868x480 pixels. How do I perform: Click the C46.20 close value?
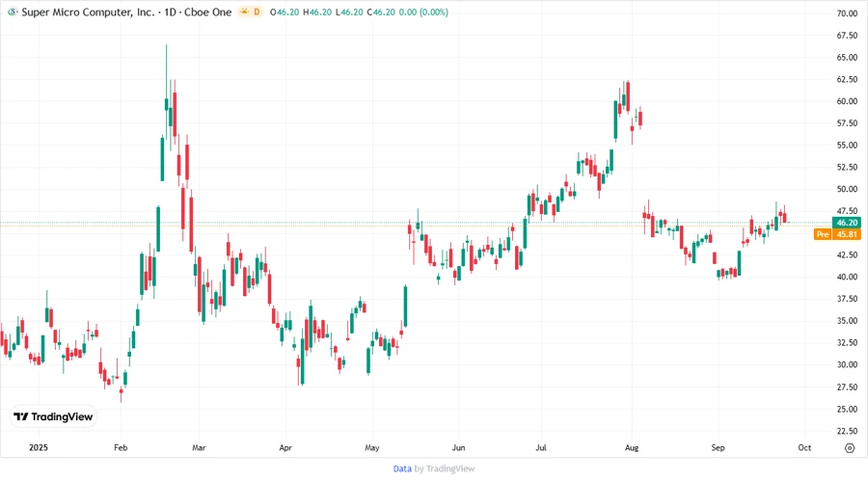pos(381,13)
